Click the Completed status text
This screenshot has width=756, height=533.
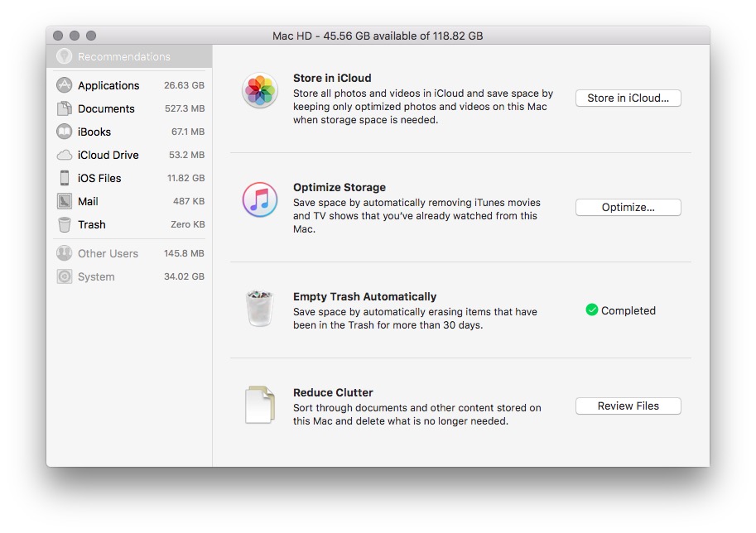(628, 310)
